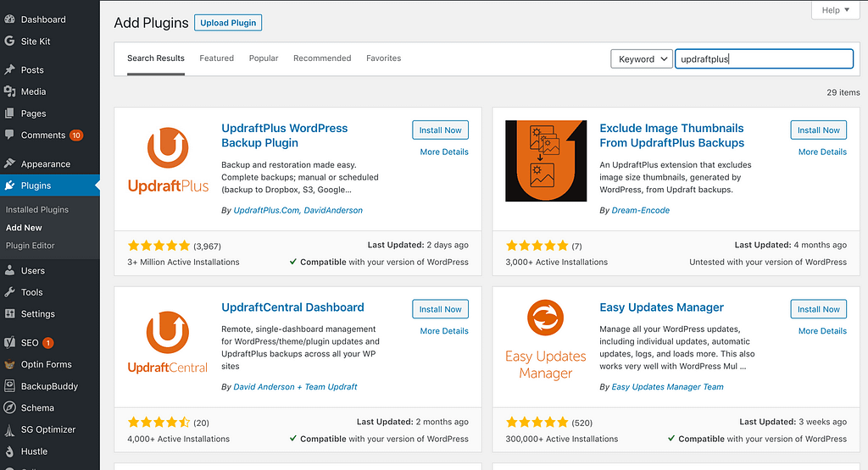The width and height of the screenshot is (868, 470).
Task: Click the SG Optimizer rocket icon
Action: (9, 429)
